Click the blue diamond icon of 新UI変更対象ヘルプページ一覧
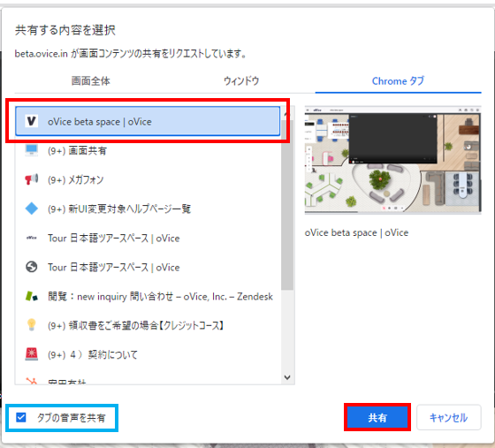The width and height of the screenshot is (495, 448). (x=31, y=209)
